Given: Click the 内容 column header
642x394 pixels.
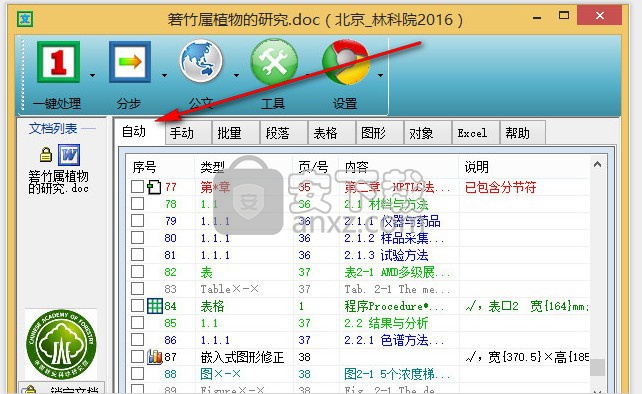Looking at the screenshot, I should pos(357,167).
